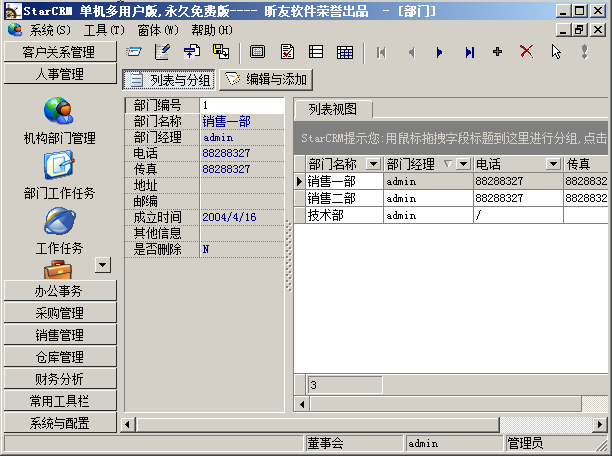
Task: Open 系统(S) menu
Action: 50,30
